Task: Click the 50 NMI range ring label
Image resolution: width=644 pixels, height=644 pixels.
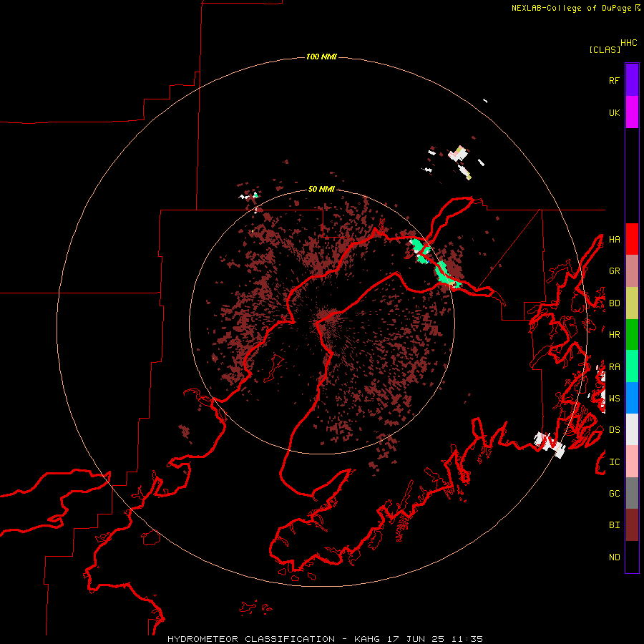Action: click(321, 189)
